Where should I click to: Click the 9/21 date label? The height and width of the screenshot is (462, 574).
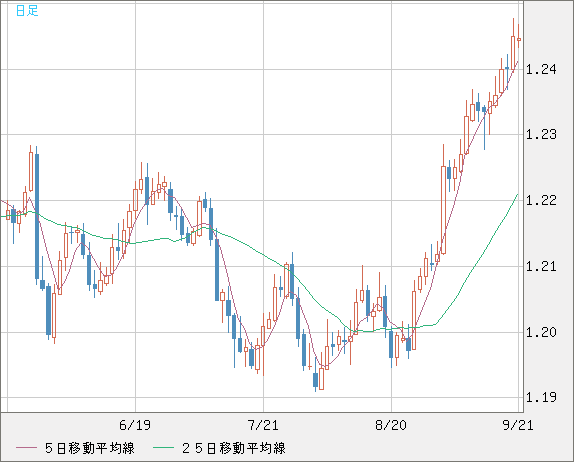(x=518, y=425)
